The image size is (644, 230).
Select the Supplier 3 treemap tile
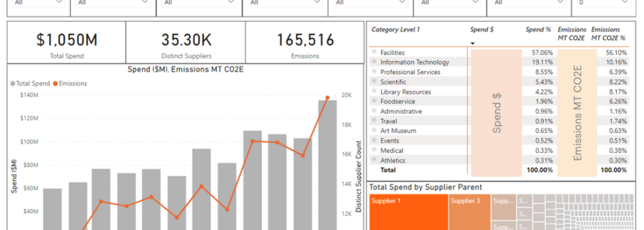pos(469,212)
